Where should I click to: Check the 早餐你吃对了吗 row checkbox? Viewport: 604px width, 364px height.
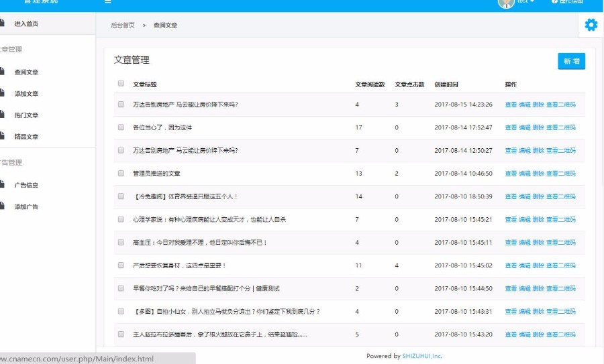click(121, 288)
